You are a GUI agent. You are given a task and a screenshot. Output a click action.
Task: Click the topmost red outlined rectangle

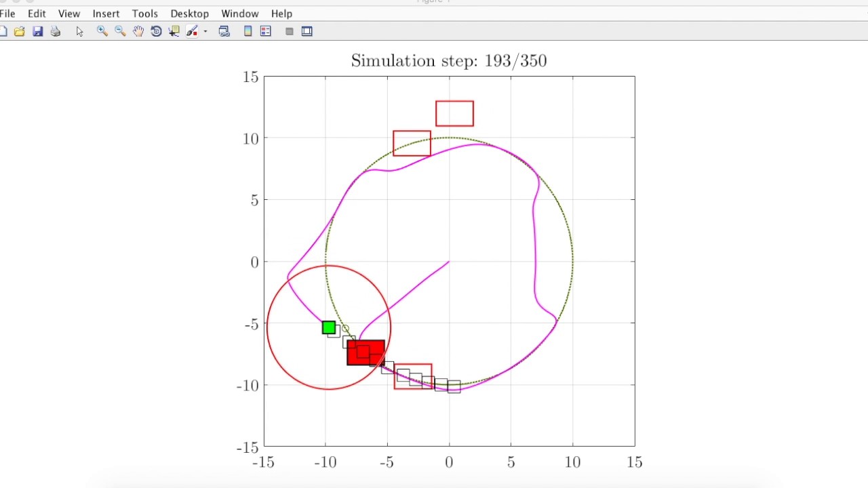tap(454, 113)
